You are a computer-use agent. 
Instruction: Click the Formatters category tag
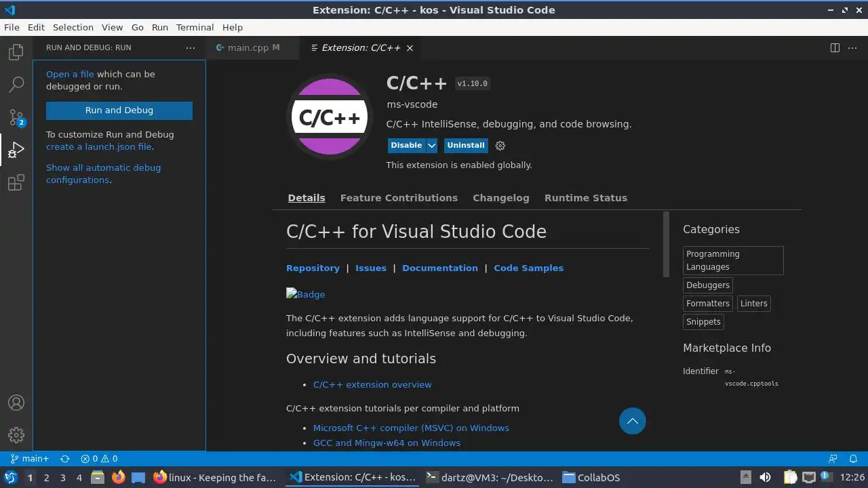pyautogui.click(x=708, y=304)
